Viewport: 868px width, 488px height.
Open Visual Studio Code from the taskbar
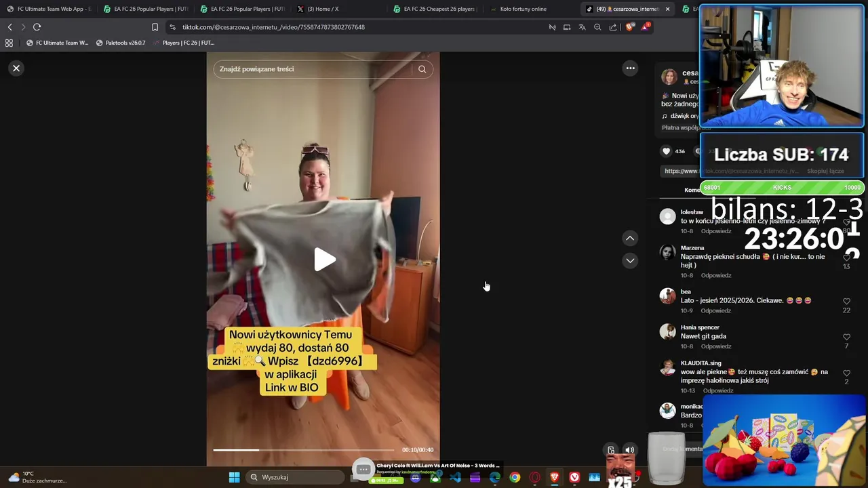pos(455,477)
